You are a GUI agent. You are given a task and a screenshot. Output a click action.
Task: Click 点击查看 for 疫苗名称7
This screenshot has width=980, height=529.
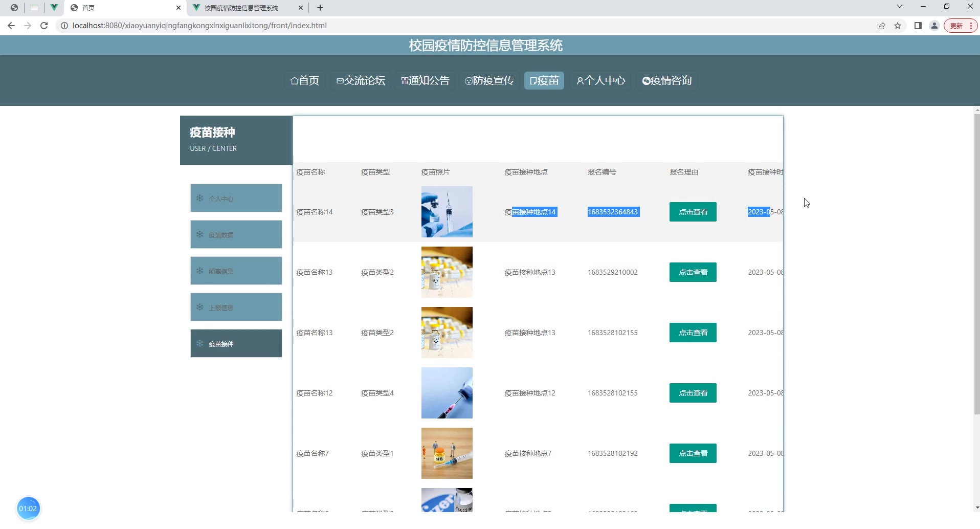tap(693, 453)
